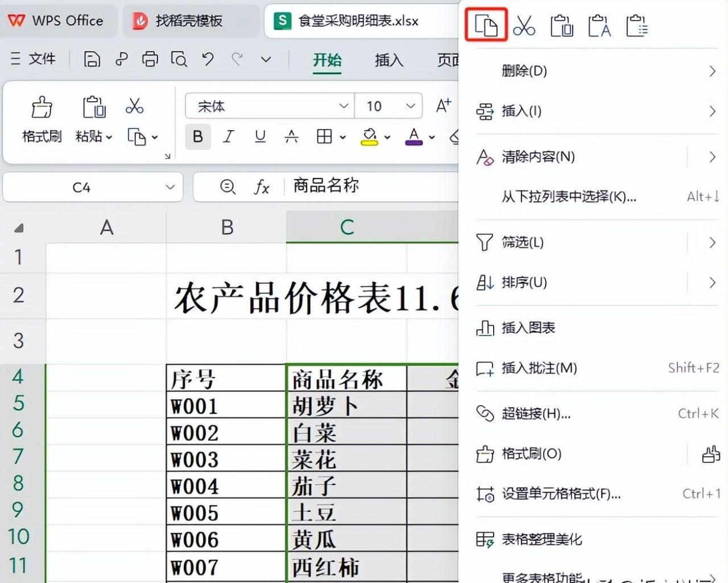
Task: Toggle Bold formatting button
Action: coord(198,137)
